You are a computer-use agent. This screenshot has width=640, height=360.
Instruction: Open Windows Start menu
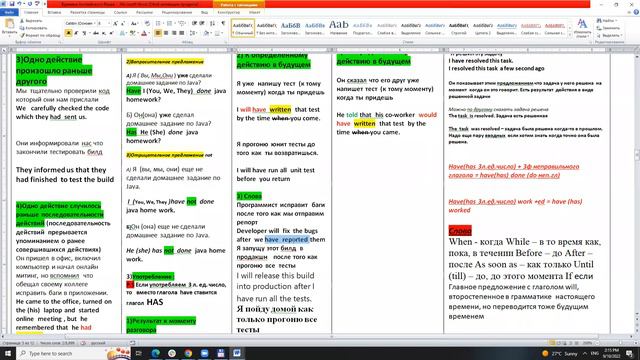tap(8, 353)
